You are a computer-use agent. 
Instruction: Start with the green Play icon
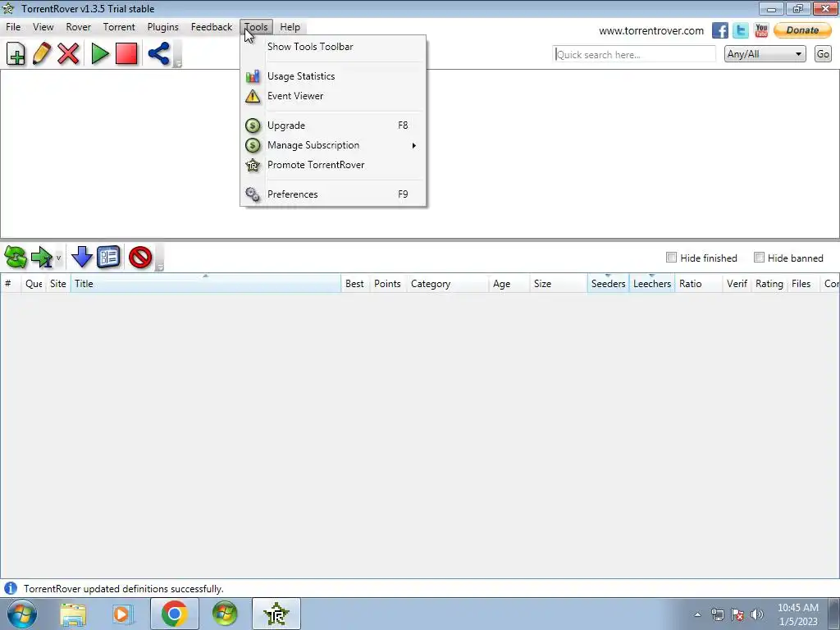(x=99, y=53)
